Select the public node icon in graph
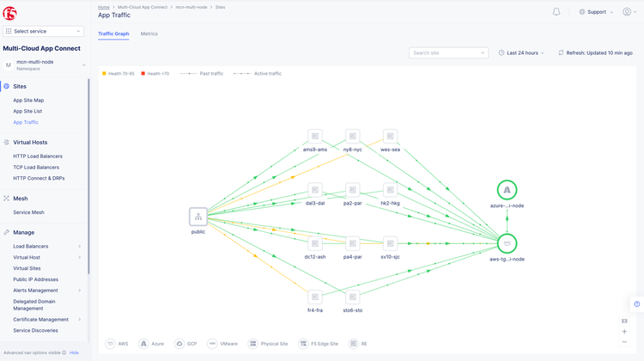The image size is (644, 361). (x=198, y=217)
